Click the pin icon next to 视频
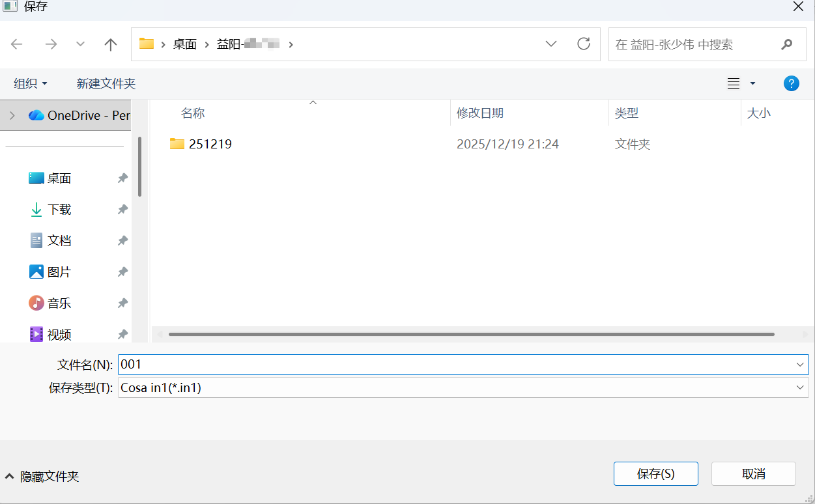Image resolution: width=815 pixels, height=504 pixels. 122,335
